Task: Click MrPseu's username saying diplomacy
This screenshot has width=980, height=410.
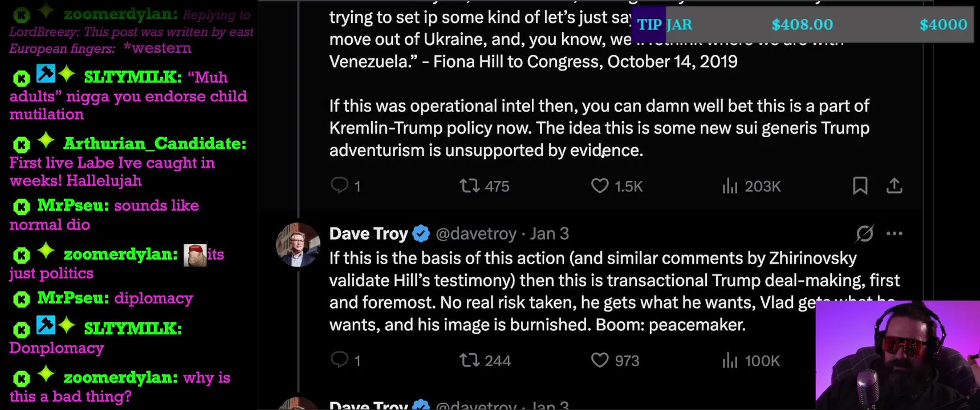Action: pos(73,298)
